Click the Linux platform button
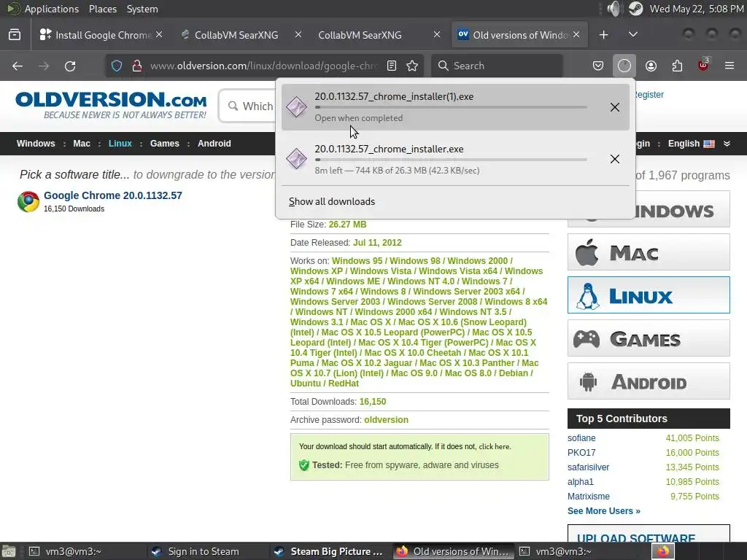This screenshot has height=560, width=747. 649,295
